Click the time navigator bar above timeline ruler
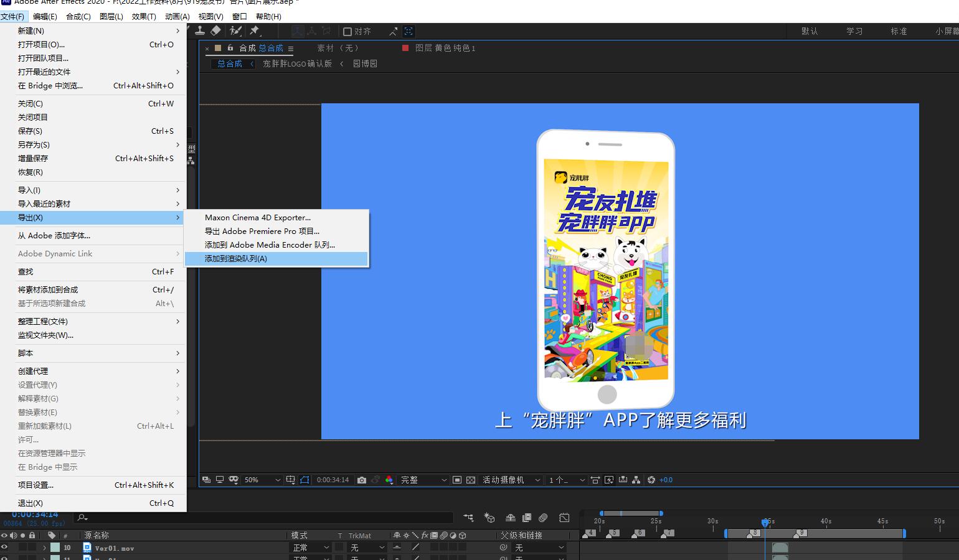Viewport: 959px width, 560px height. [x=631, y=513]
